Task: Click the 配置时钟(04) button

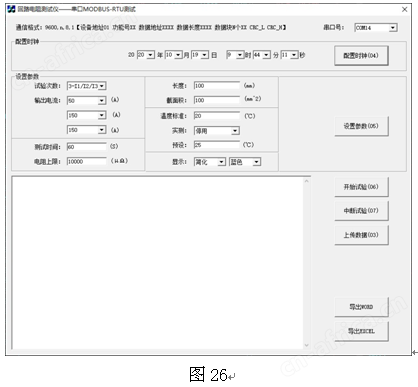Action: coord(361,55)
